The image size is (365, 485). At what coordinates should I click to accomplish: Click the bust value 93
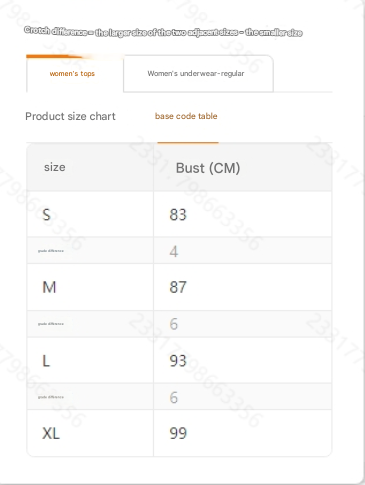[x=178, y=360]
